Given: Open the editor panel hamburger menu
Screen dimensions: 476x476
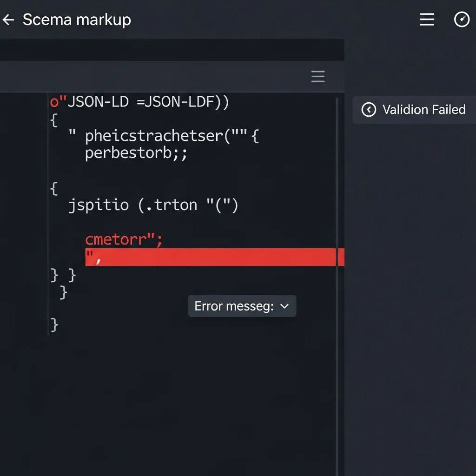Looking at the screenshot, I should 318,76.
